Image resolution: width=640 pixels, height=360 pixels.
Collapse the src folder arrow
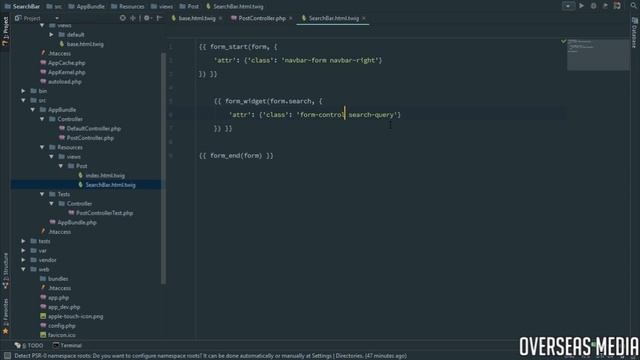pos(23,100)
